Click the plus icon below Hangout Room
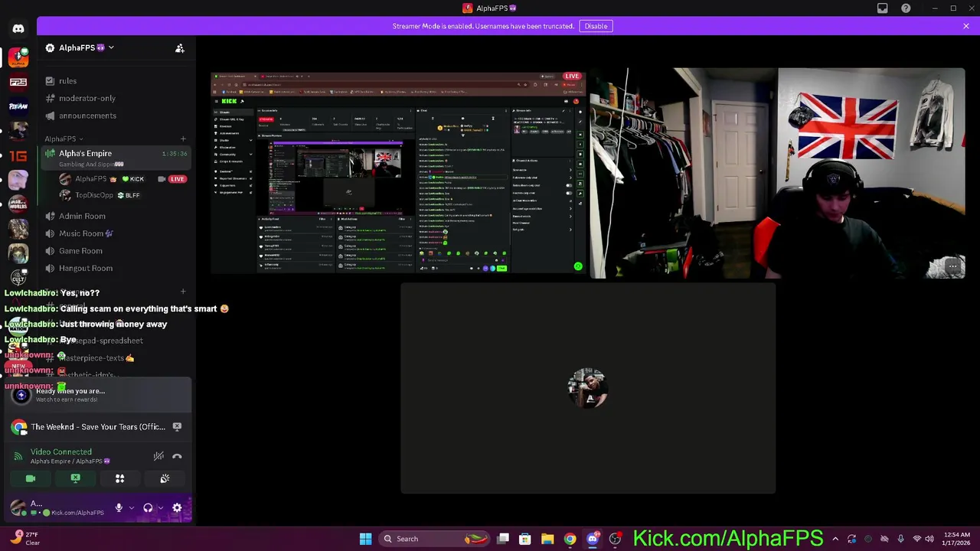Image resolution: width=980 pixels, height=551 pixels. 183,292
